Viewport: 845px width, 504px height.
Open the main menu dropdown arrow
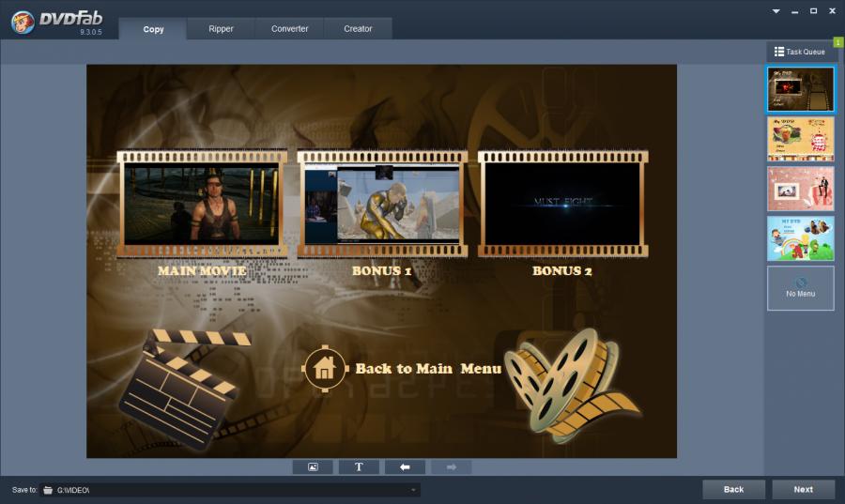coord(776,11)
